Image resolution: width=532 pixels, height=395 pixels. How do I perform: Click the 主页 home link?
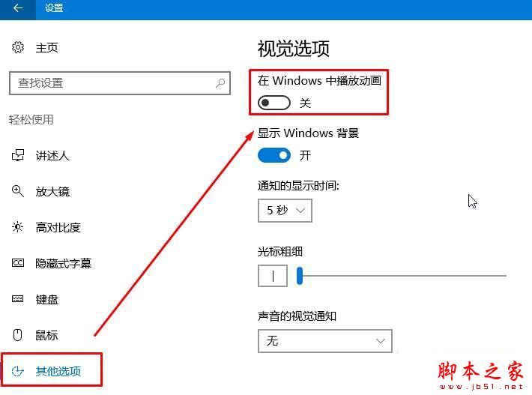coord(46,47)
